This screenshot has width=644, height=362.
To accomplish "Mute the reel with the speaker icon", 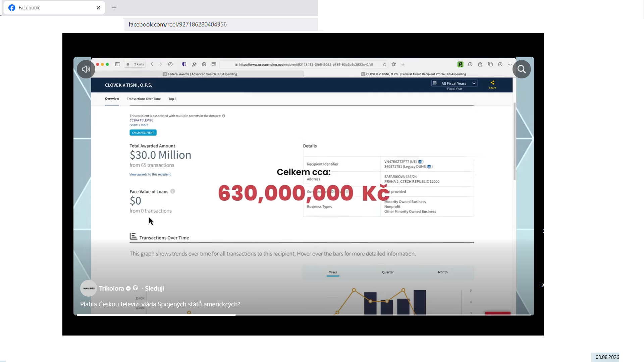I will [x=86, y=69].
